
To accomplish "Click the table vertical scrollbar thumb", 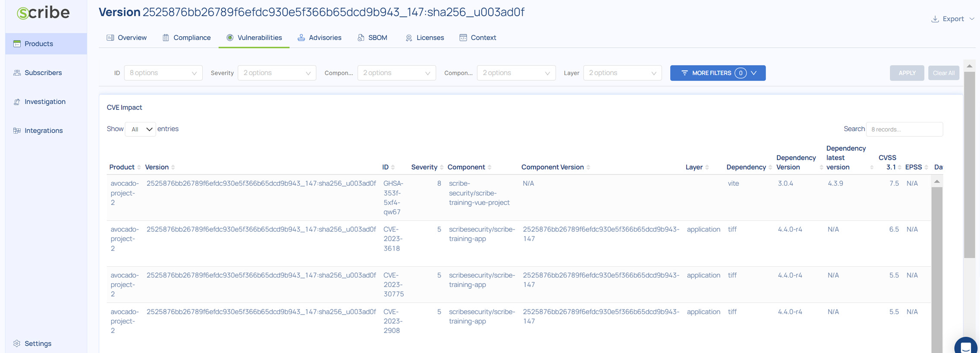I will 937,269.
